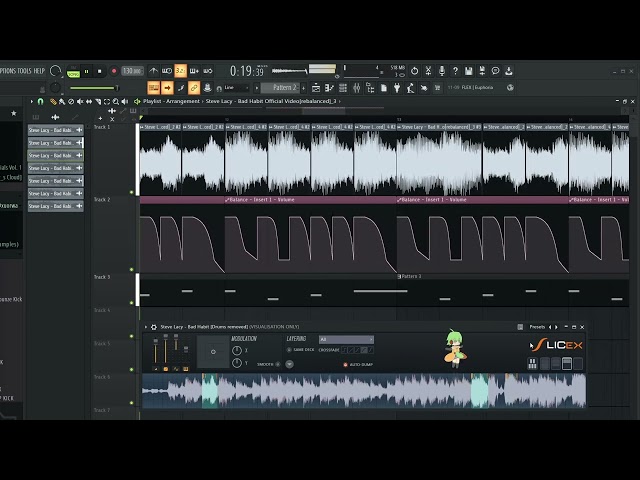Click the undo history circular arrow icon
This screenshot has height=480, width=640.
tap(414, 71)
